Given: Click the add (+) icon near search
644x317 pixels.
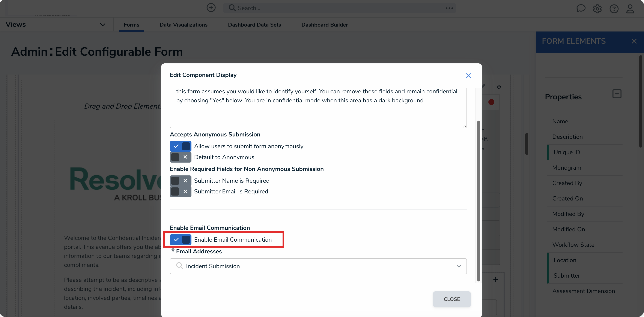Looking at the screenshot, I should 211,7.
